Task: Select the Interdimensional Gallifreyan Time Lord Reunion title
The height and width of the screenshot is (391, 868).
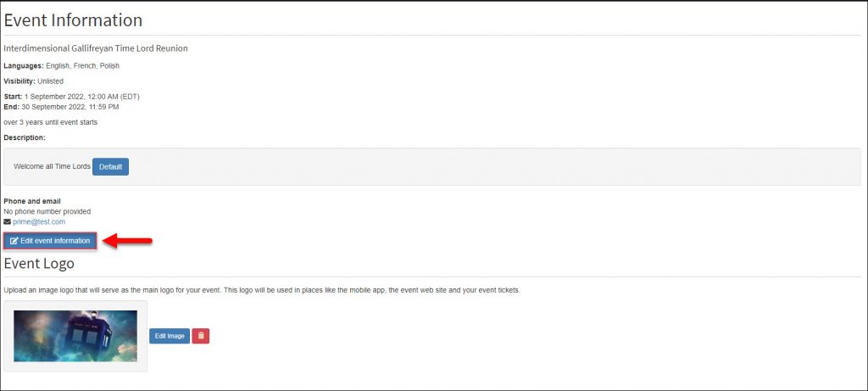Action: [x=96, y=48]
